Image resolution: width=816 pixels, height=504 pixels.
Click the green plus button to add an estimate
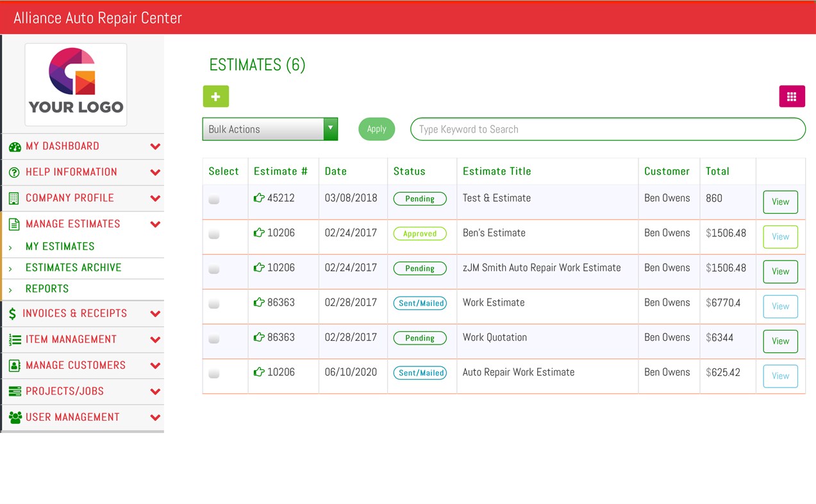pos(215,96)
